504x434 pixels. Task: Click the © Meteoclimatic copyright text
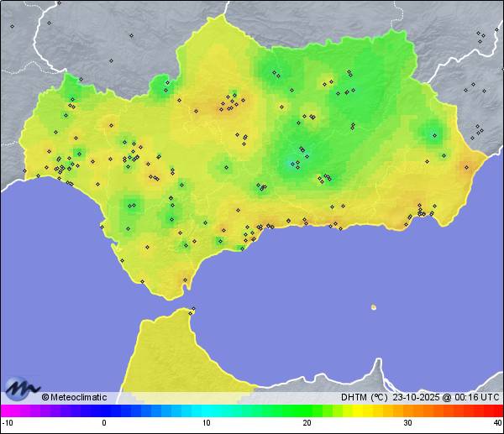(x=74, y=397)
